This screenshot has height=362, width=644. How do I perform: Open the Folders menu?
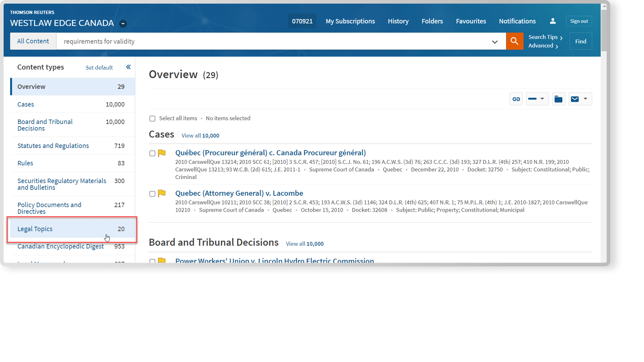[432, 21]
